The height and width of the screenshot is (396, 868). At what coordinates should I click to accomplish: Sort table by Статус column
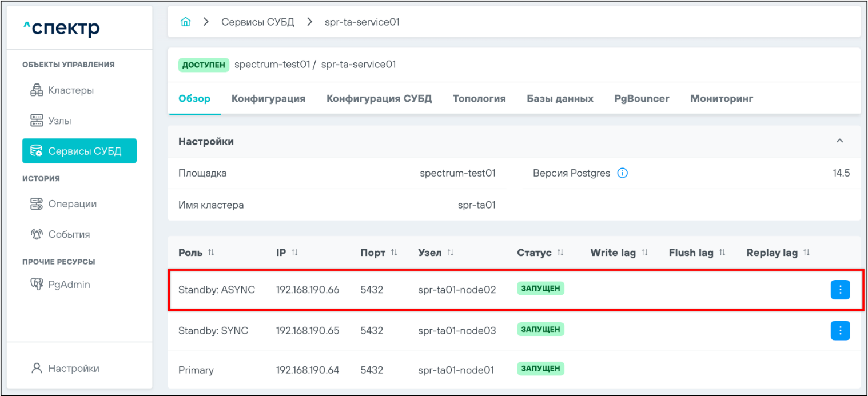click(x=560, y=253)
